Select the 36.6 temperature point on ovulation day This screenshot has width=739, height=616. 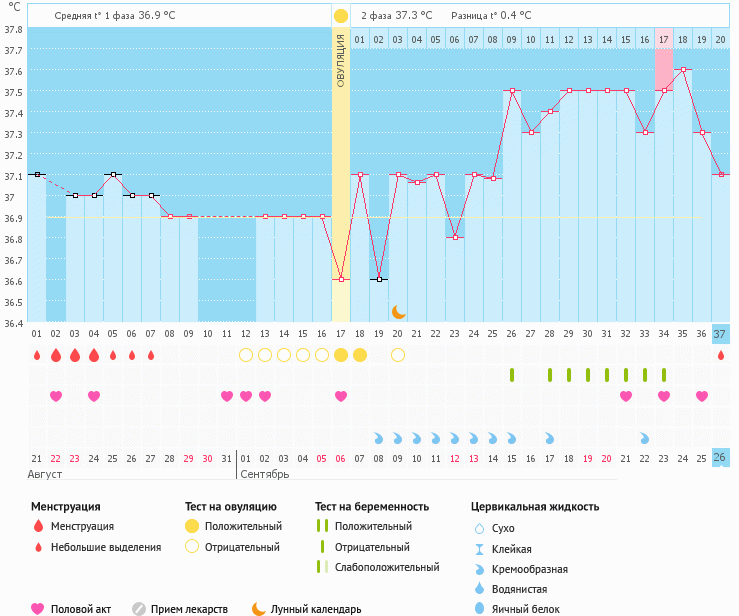tap(341, 280)
